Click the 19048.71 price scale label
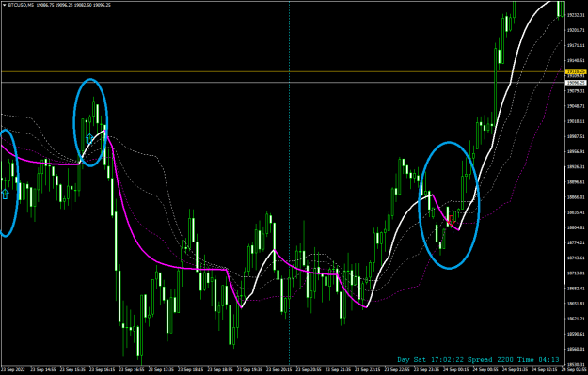Screen dimensions: 588x375 [576, 106]
